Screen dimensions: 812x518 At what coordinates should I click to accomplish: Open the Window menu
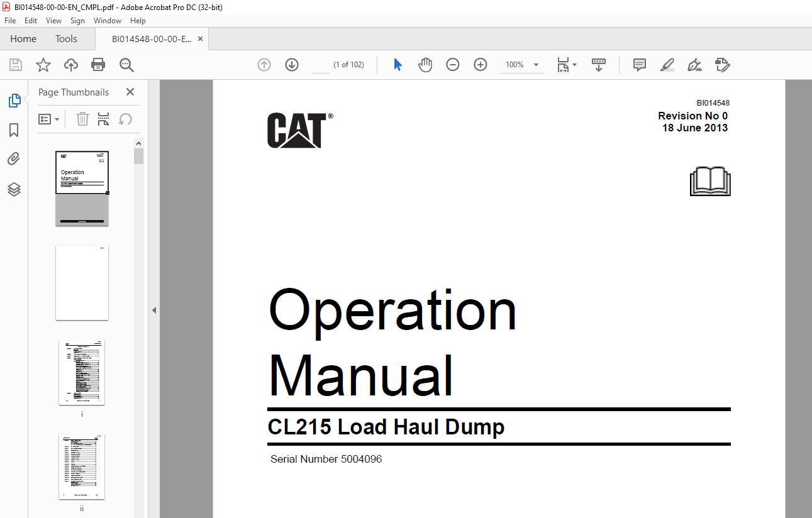click(x=108, y=21)
